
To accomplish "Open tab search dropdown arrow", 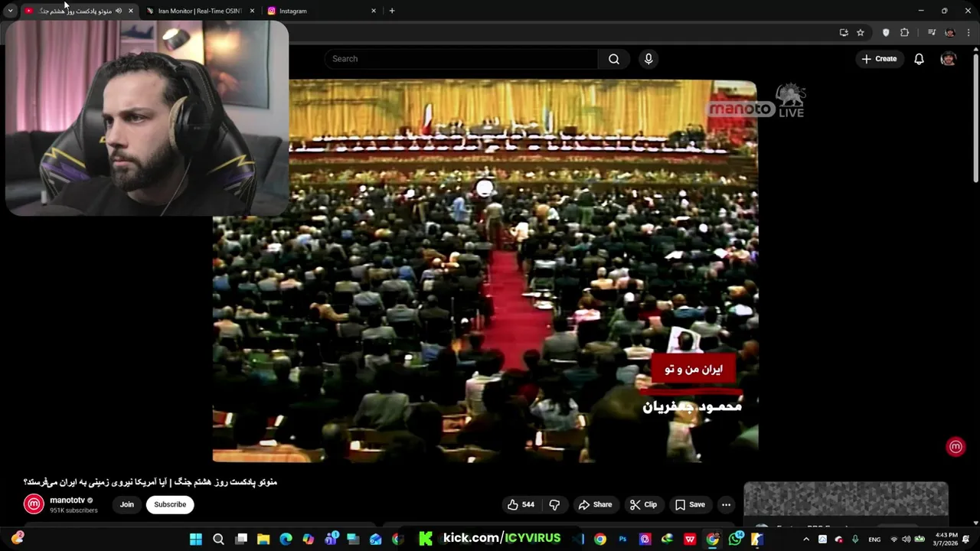I will (11, 11).
